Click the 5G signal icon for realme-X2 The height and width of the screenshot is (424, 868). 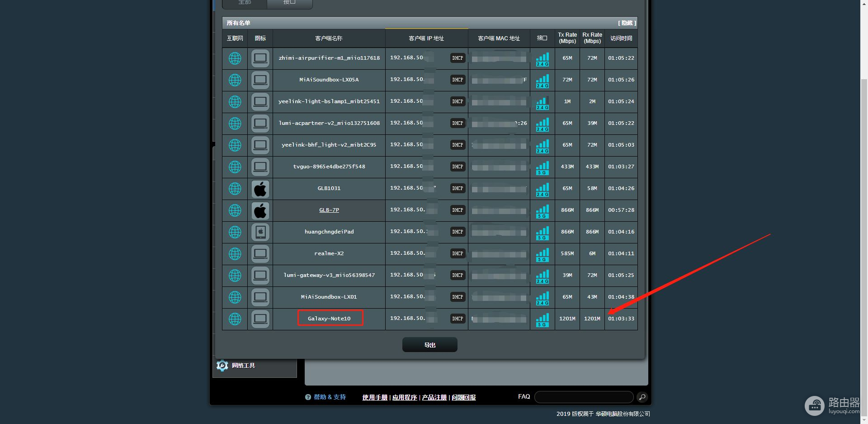point(542,255)
